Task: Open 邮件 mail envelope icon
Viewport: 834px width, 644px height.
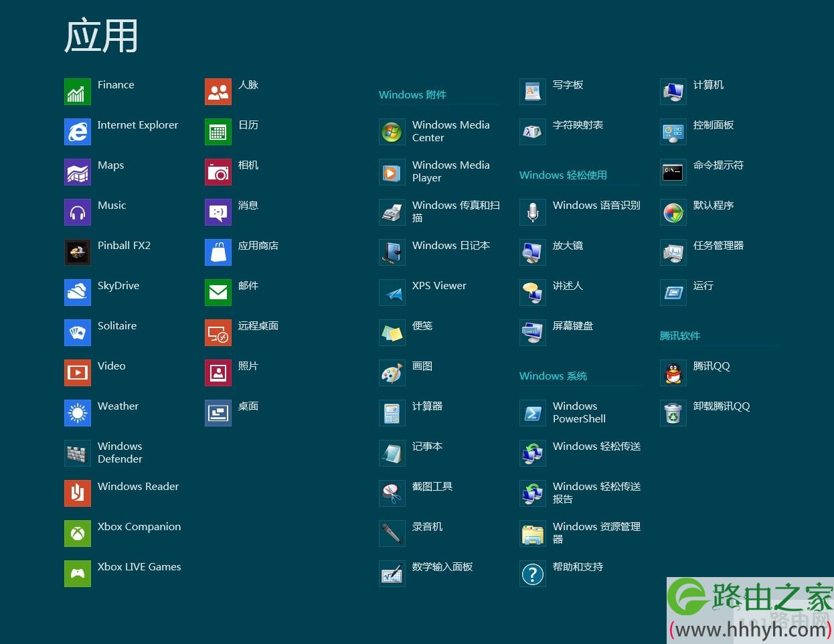Action: [x=218, y=293]
